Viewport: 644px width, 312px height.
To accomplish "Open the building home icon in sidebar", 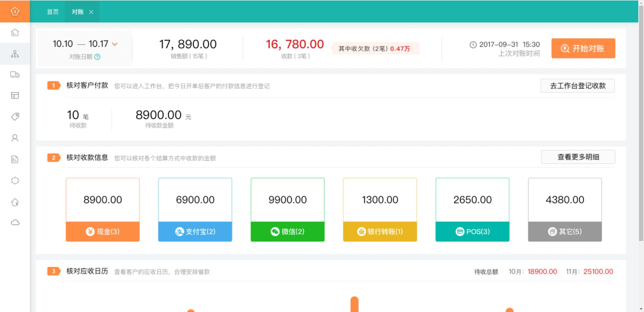I will 15,33.
